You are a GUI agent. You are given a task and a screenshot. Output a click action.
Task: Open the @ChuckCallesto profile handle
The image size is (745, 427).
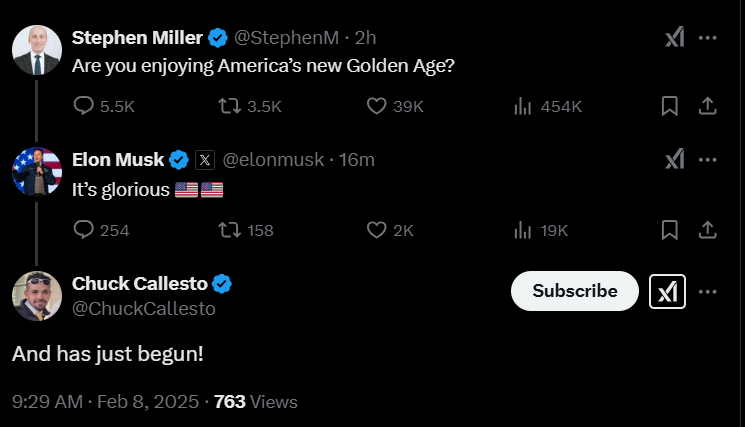click(x=143, y=309)
